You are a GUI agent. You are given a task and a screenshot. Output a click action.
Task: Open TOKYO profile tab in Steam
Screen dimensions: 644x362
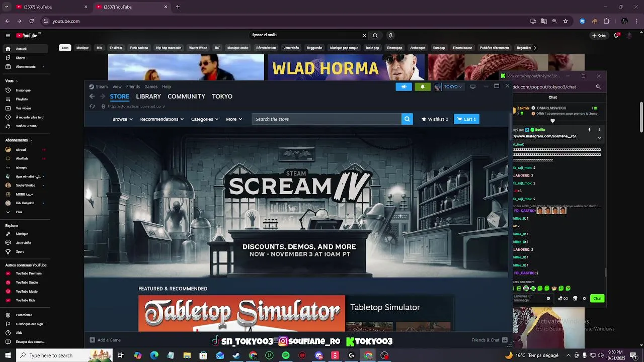(222, 97)
